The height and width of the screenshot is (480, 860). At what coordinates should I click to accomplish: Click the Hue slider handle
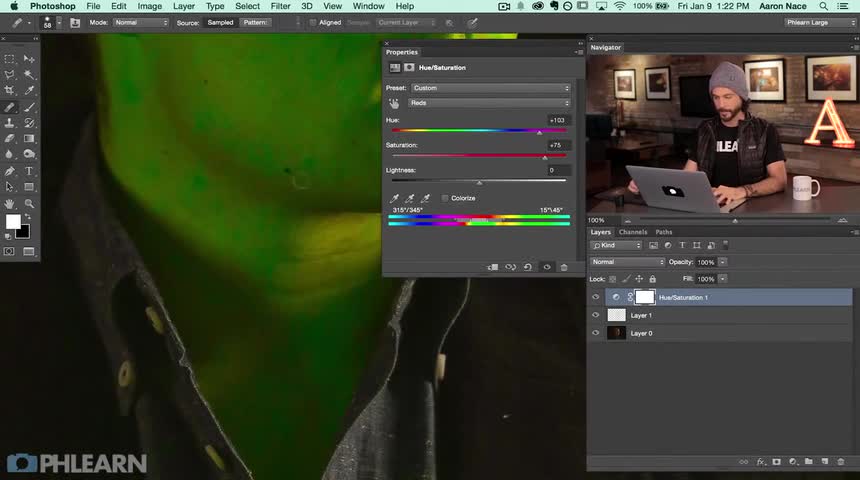(x=539, y=132)
